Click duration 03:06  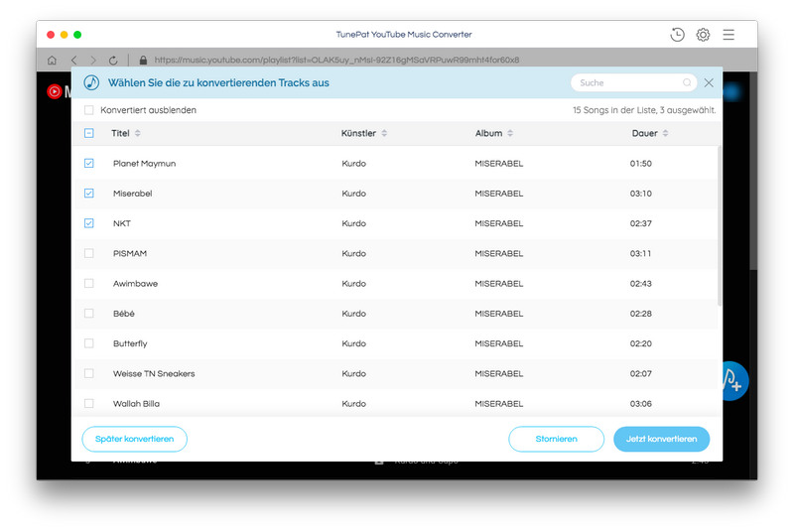[x=640, y=403]
